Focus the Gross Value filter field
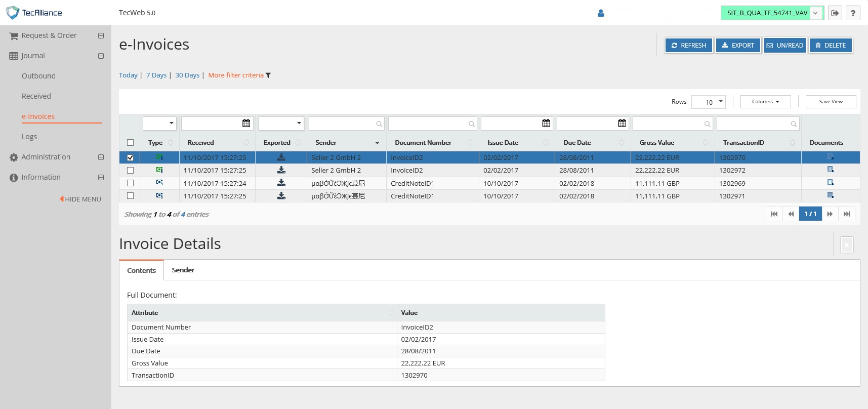 pos(673,124)
